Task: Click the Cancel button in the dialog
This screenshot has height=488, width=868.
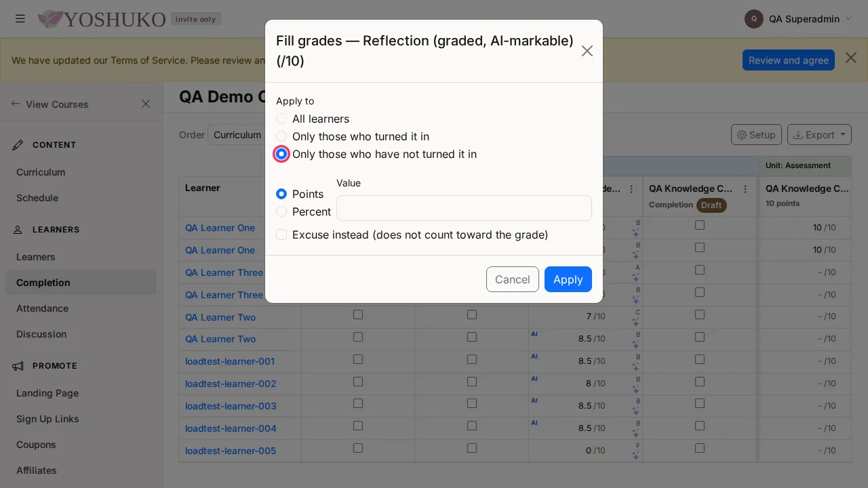Action: click(x=513, y=279)
